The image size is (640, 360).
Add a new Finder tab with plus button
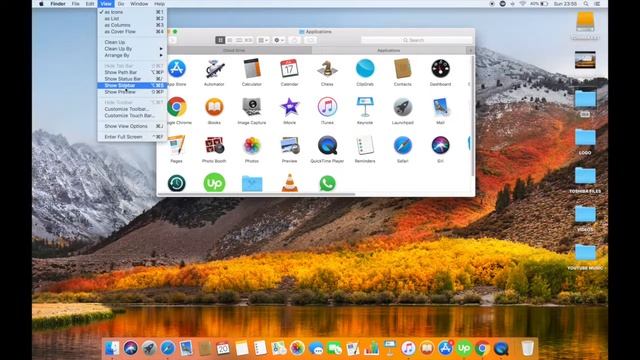coord(470,50)
